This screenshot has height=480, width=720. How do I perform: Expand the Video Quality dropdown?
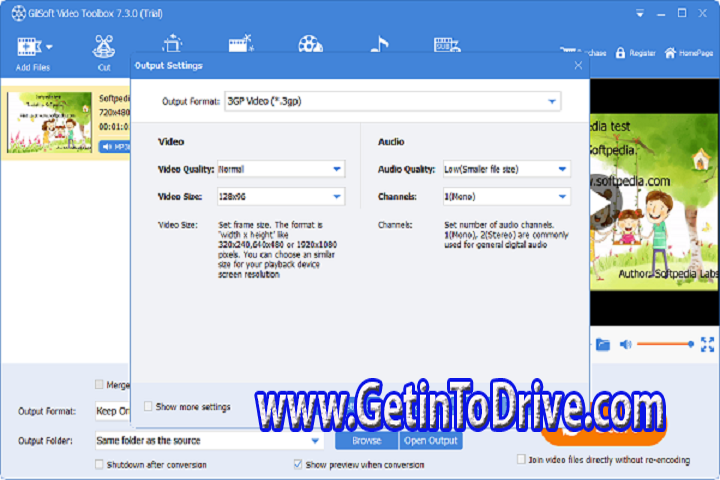337,169
